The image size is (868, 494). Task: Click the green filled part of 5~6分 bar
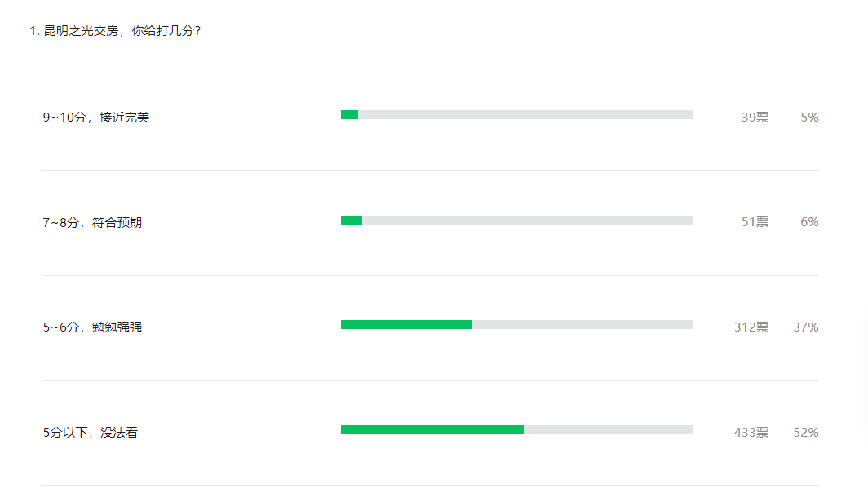point(406,324)
